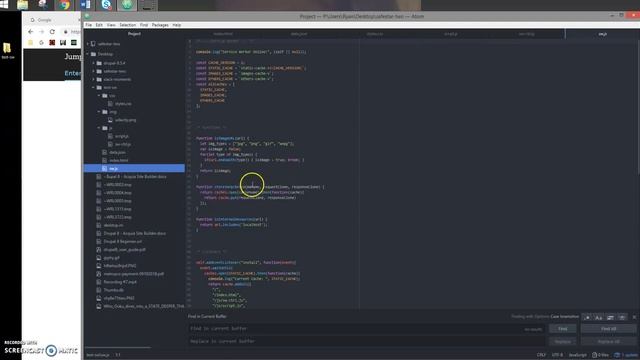This screenshot has width=640, height=360.
Task: Click the drupal-8.5.4 folder icon
Action: pos(99,63)
